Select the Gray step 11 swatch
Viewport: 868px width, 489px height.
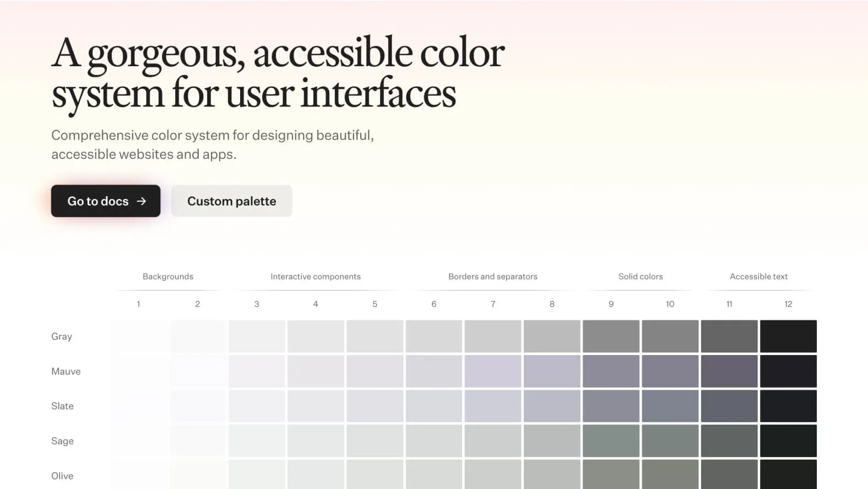tap(729, 336)
